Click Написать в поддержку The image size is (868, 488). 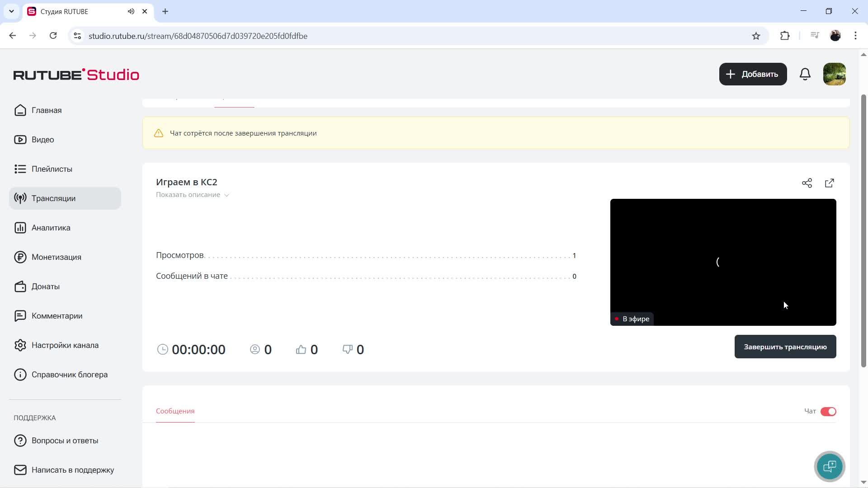(x=65, y=470)
